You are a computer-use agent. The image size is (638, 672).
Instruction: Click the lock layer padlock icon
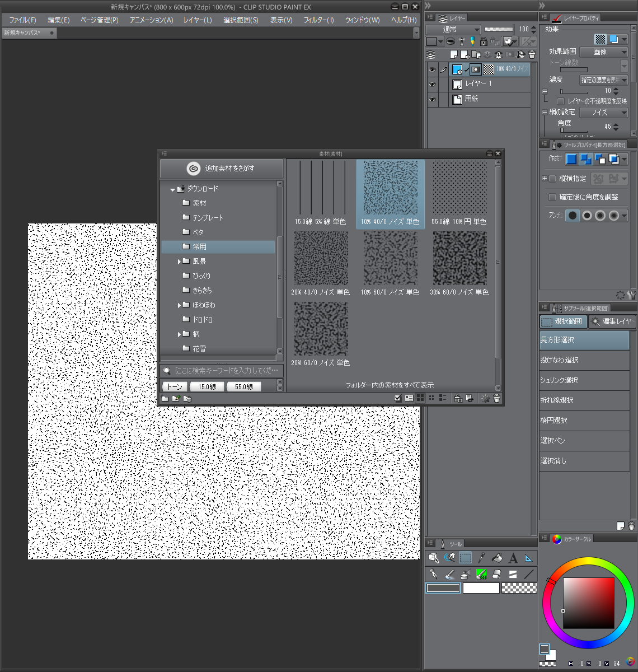pos(484,41)
